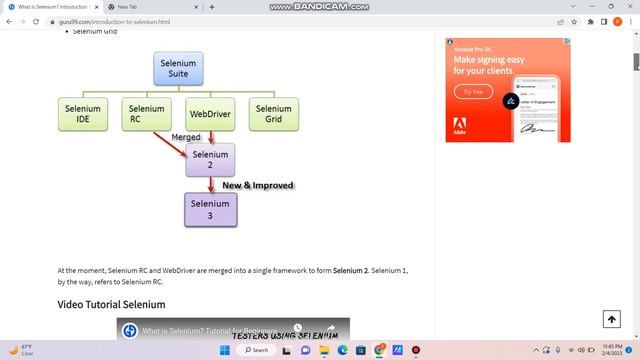Share this page from address bar

pos(560,22)
